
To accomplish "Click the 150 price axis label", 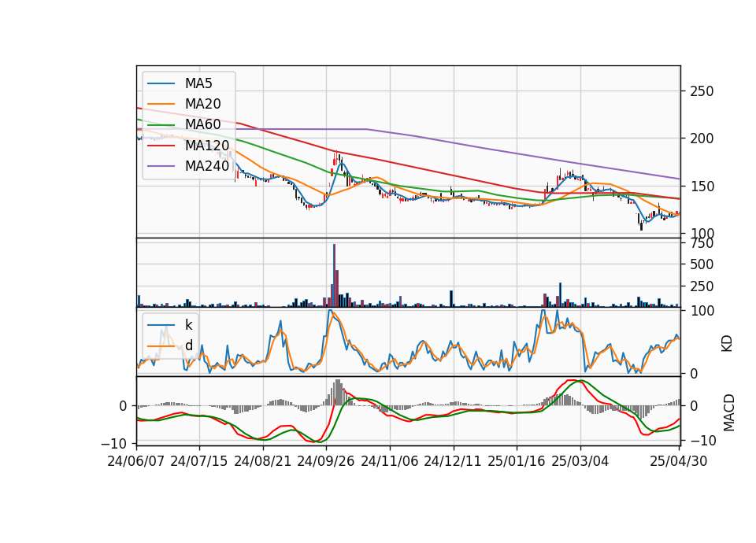I will tap(702, 186).
